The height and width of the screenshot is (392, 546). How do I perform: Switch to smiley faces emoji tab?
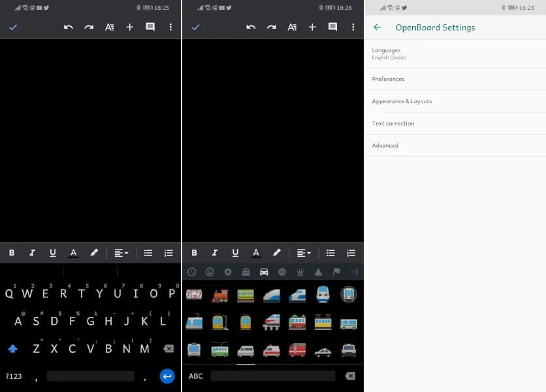[x=210, y=272]
